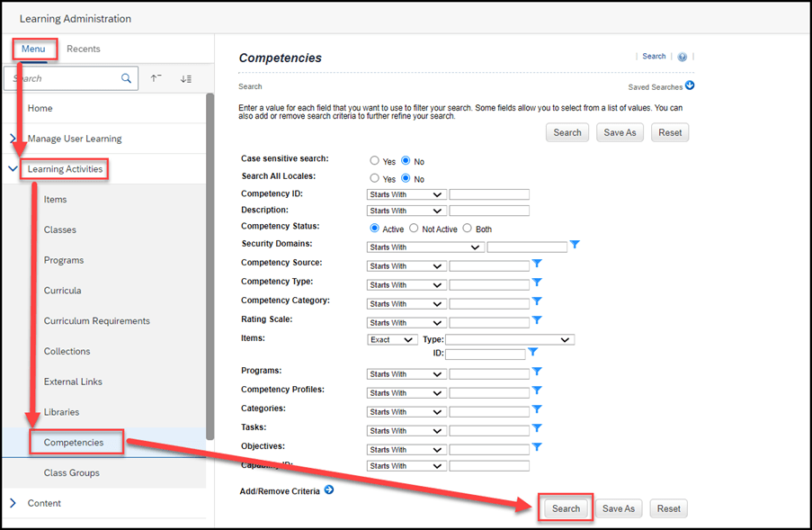Open Curriculum Requirements in the menu
This screenshot has width=812, height=530.
click(x=96, y=321)
